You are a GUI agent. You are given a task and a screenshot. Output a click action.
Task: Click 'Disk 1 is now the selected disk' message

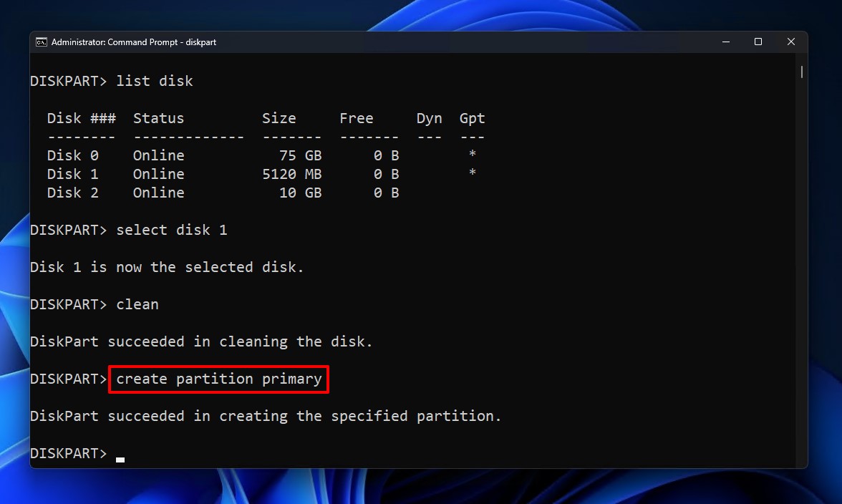click(167, 267)
